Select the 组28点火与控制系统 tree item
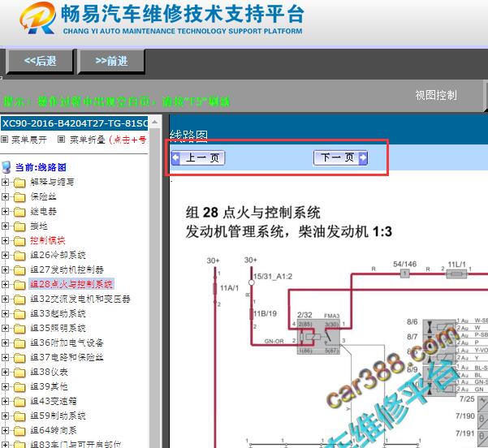This screenshot has height=448, width=488. point(71,284)
